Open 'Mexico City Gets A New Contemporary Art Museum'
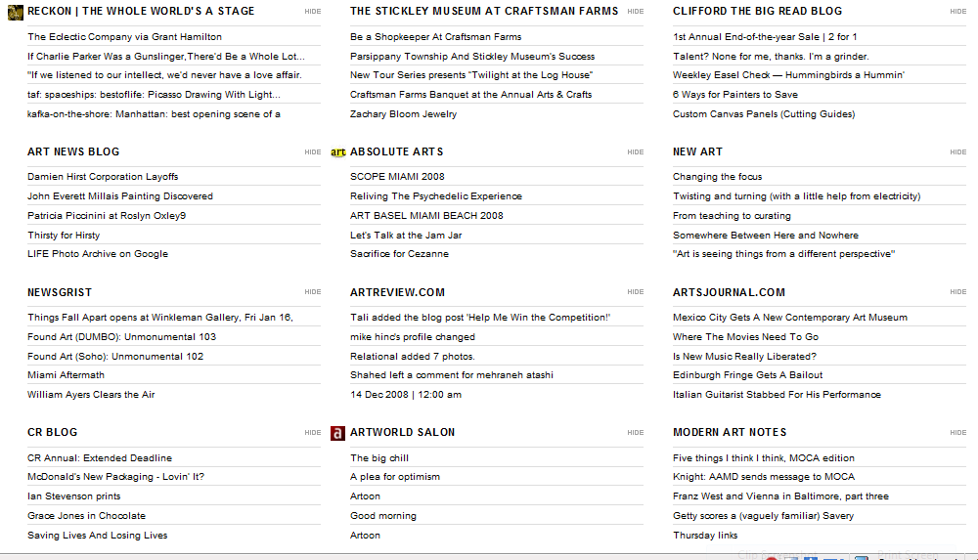Viewport: 978px width, 560px height. [x=789, y=317]
